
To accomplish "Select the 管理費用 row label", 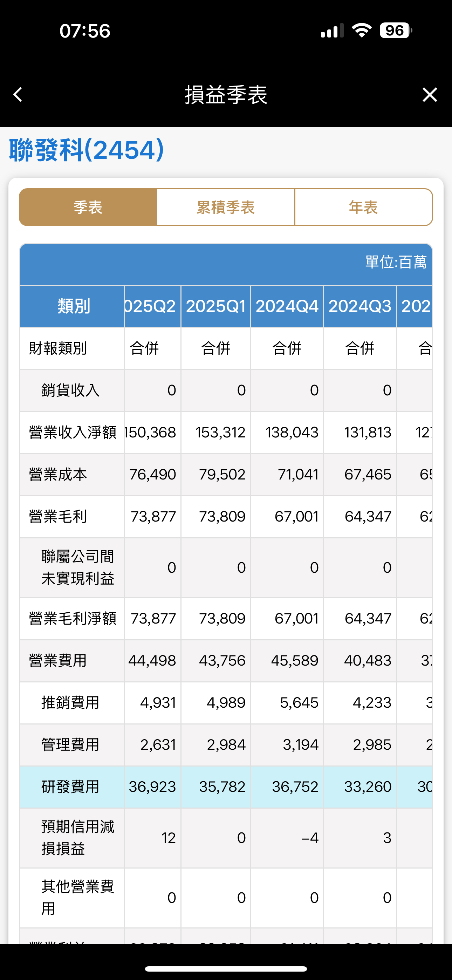I will click(x=70, y=745).
